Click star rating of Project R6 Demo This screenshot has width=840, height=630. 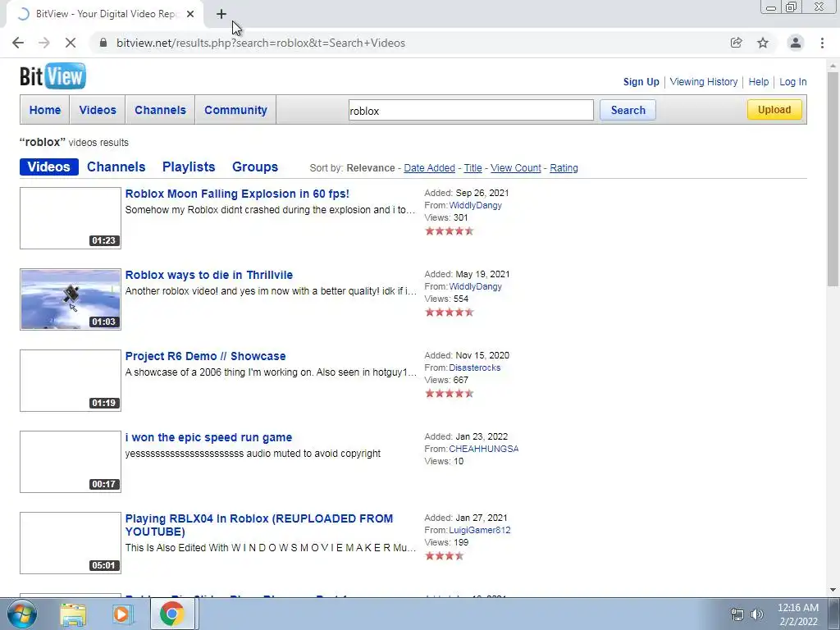click(450, 394)
